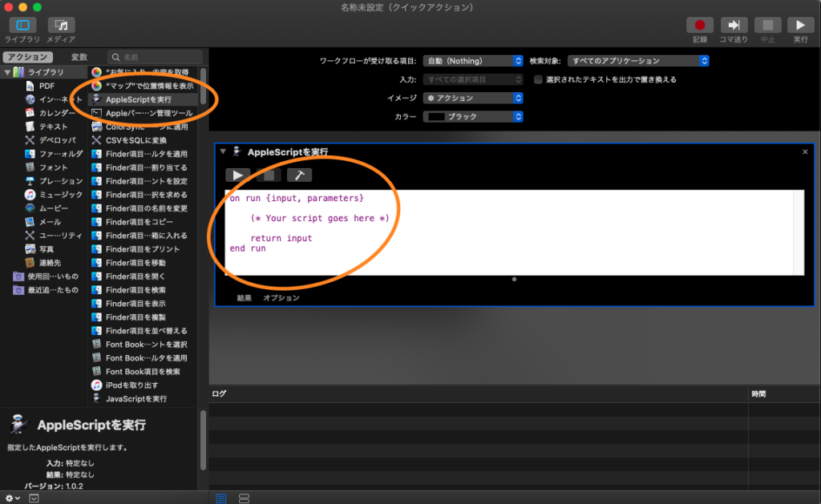
Task: Switch to the 変数 tab
Action: coord(79,57)
